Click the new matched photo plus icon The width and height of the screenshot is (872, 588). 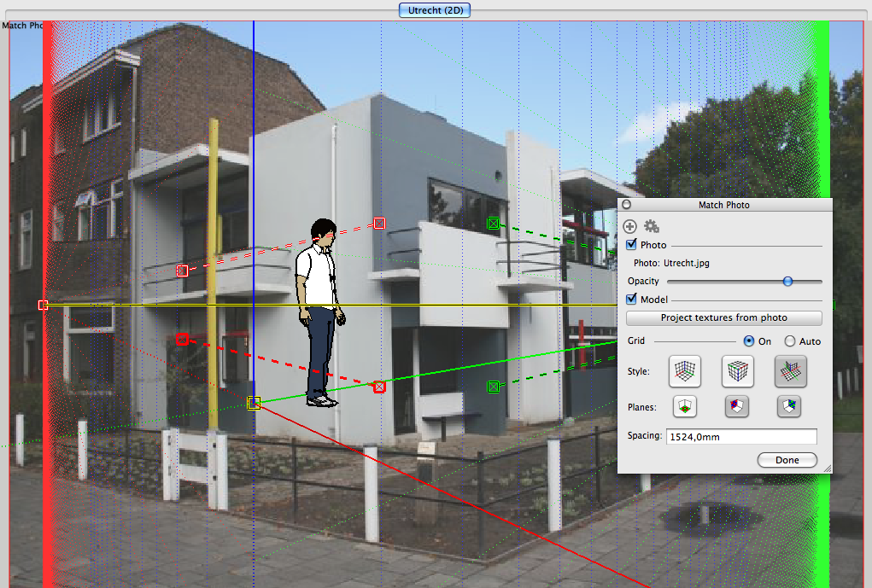pos(630,226)
